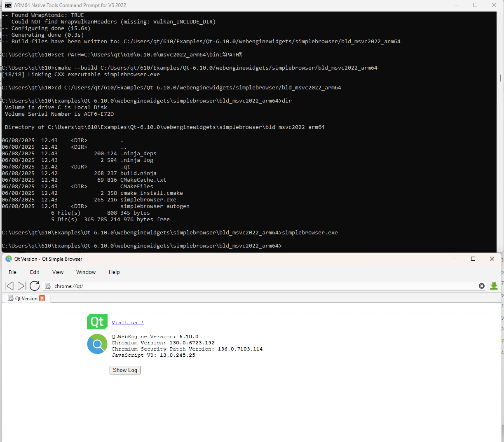Click the 'QtWebEngine Version: 6.10.0' text
This screenshot has width=504, height=442.
pyautogui.click(x=155, y=337)
